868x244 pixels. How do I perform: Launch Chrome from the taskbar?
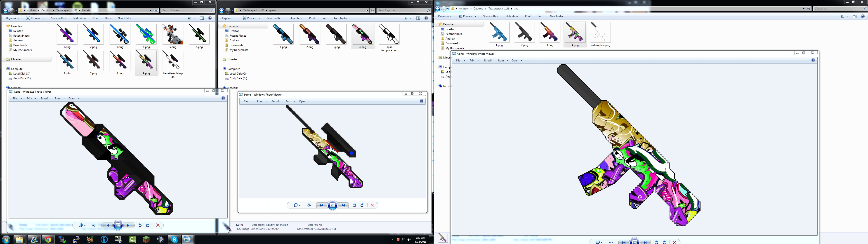[x=48, y=240]
